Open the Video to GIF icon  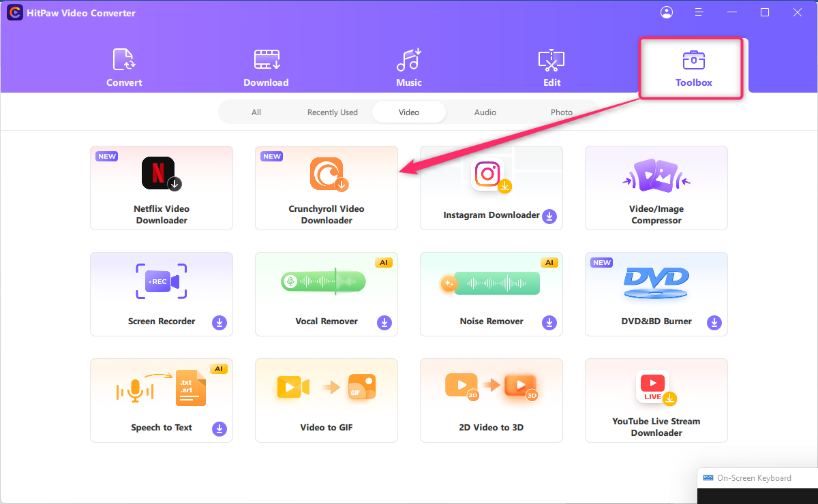(327, 388)
